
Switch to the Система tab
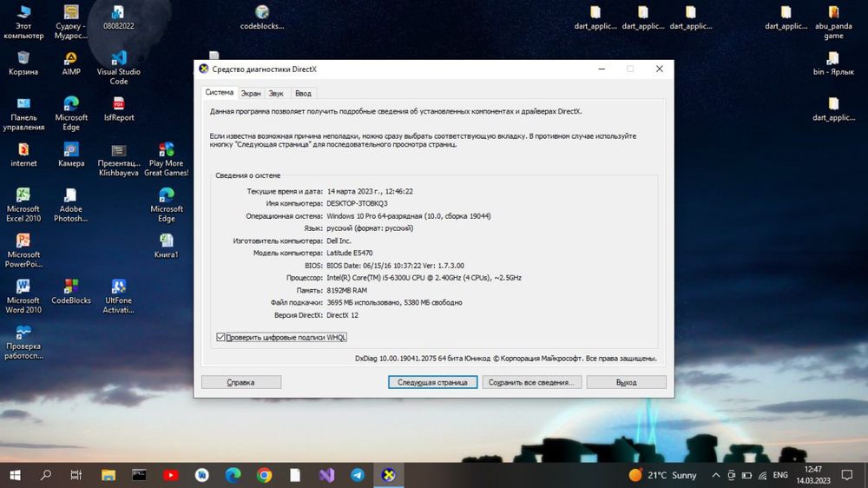click(x=220, y=93)
